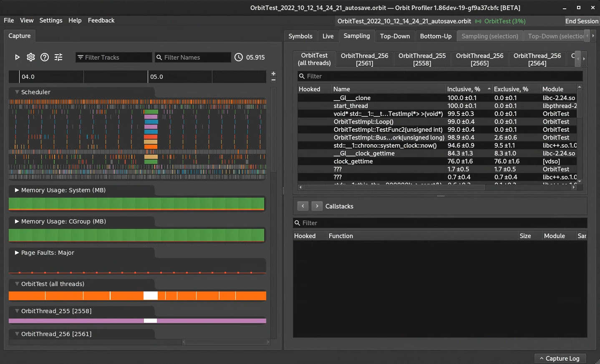Switch to the Top-Down tab
The width and height of the screenshot is (600, 364).
click(x=395, y=36)
